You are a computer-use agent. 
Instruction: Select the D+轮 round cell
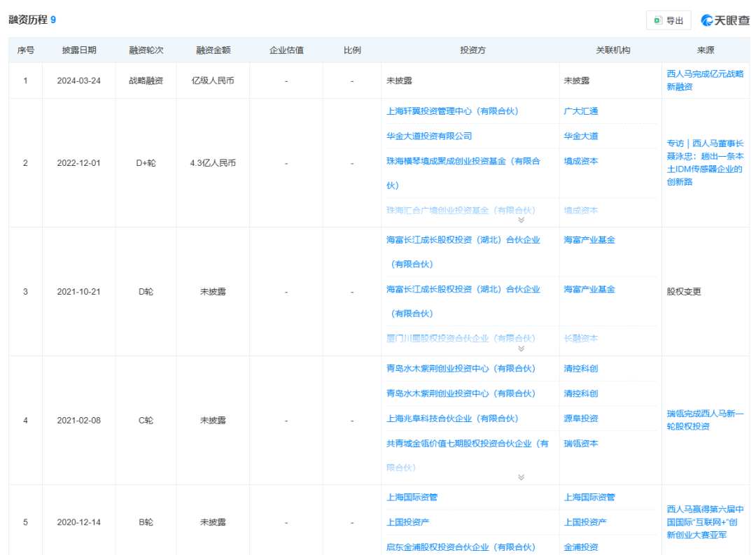click(x=146, y=163)
